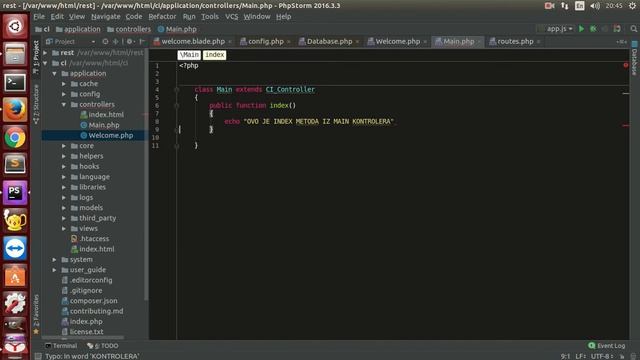Expand the system folder
The image size is (640, 360).
54,260
